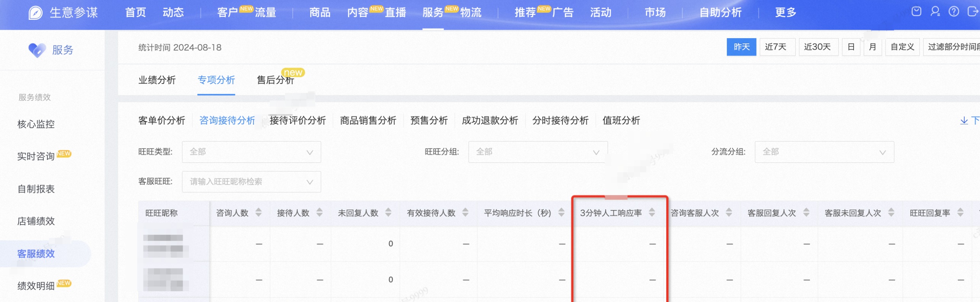This screenshot has width=980, height=302.
Task: Select 接待评价分析 sub-tab
Action: 298,120
